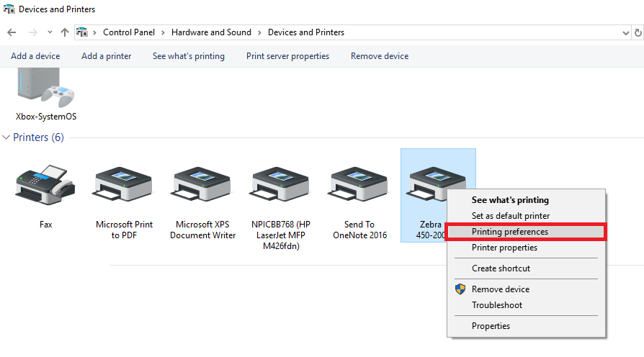
Task: Go to Control Panel breadcrumb
Action: pos(129,32)
